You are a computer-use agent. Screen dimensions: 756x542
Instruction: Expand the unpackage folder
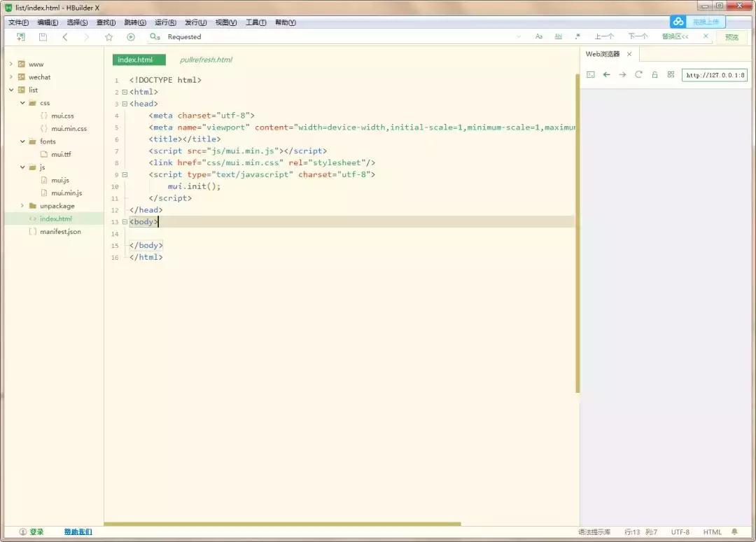[x=22, y=206]
